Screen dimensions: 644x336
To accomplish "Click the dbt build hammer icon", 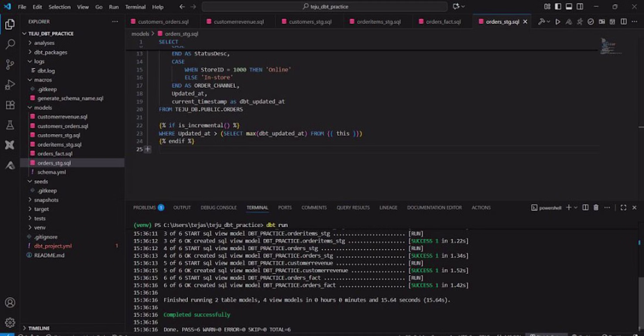I will (x=542, y=22).
